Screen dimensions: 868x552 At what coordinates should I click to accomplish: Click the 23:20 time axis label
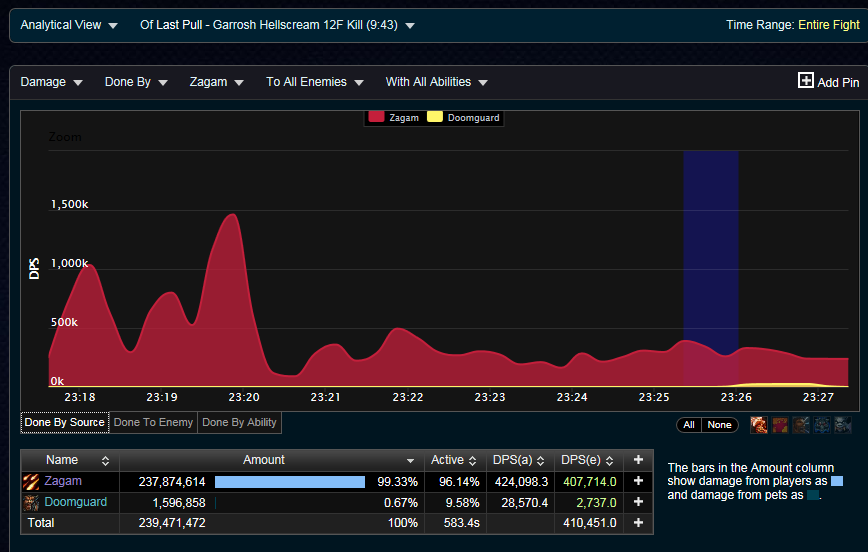(244, 397)
